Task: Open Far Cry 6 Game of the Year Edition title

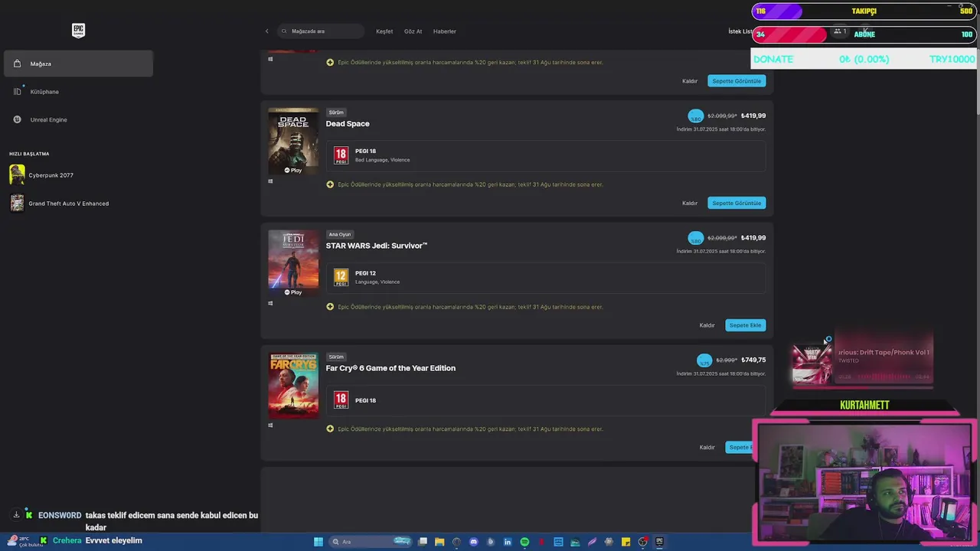Action: pos(390,368)
